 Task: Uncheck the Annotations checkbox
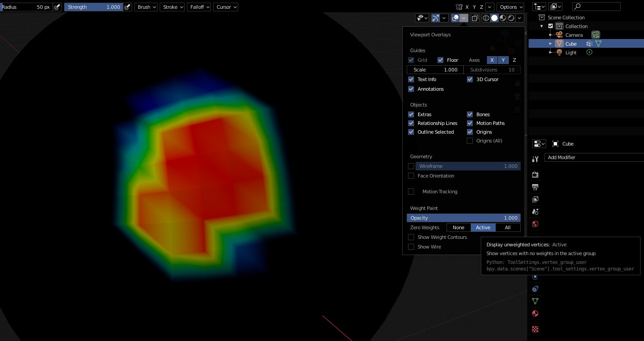coord(411,89)
